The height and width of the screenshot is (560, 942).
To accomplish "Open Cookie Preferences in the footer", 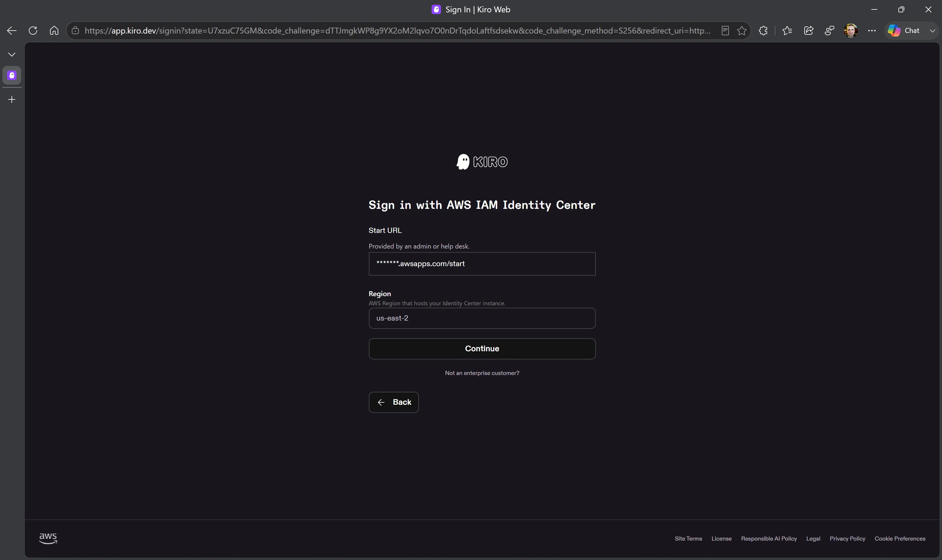I will pyautogui.click(x=900, y=539).
